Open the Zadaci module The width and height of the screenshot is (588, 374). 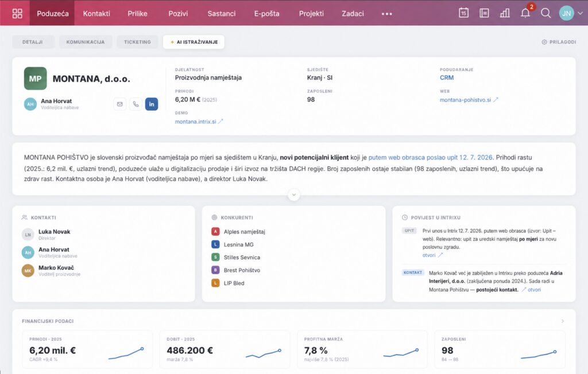tap(353, 14)
